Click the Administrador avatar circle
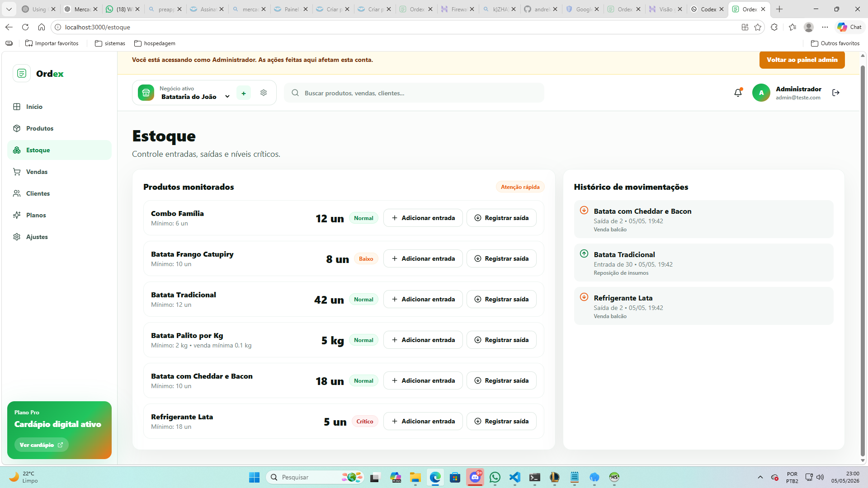The image size is (868, 488). tap(761, 93)
